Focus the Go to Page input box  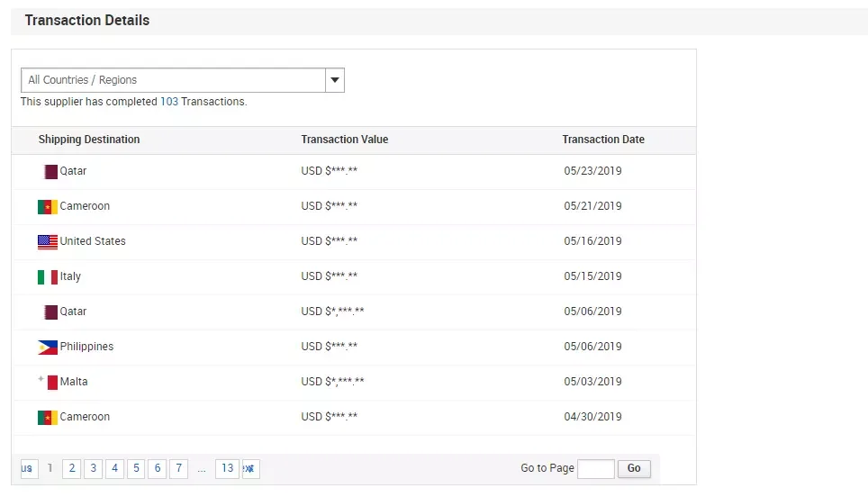click(x=595, y=468)
